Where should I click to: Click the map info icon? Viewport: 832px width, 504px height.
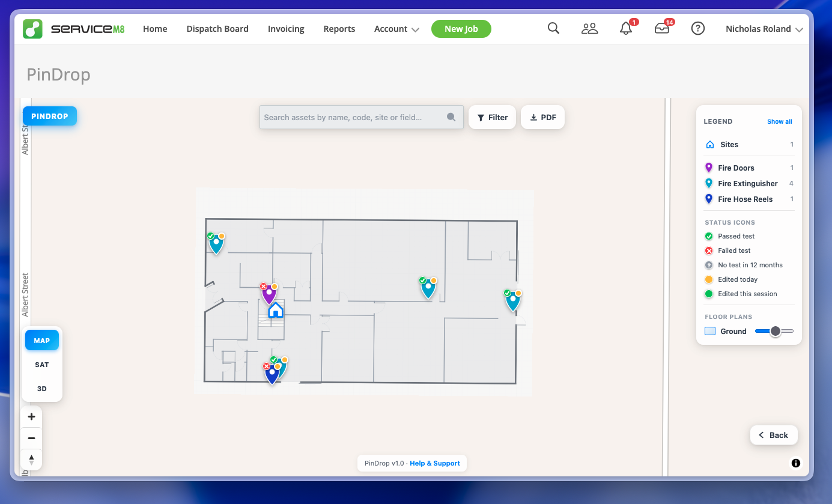[x=796, y=463]
